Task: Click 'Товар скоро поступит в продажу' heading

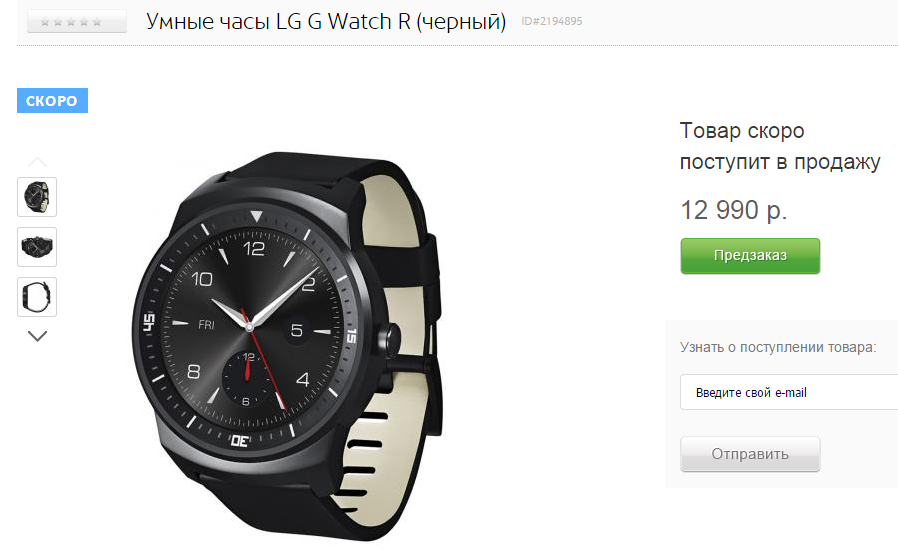Action: [779, 146]
